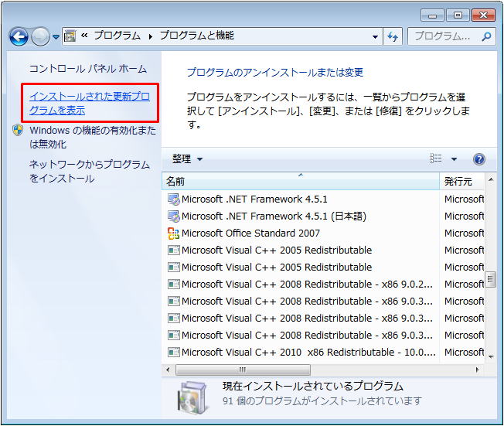This screenshot has height=426, width=504.
Task: Open help with the blue question mark
Action: click(479, 158)
